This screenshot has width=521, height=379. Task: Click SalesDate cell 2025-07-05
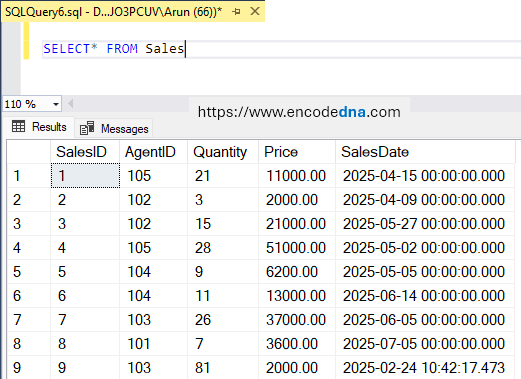(x=425, y=344)
